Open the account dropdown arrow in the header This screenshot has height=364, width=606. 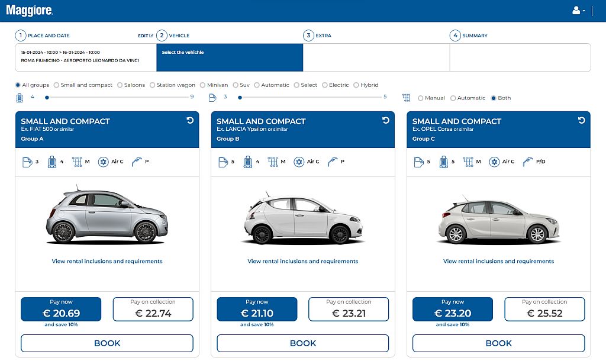583,11
